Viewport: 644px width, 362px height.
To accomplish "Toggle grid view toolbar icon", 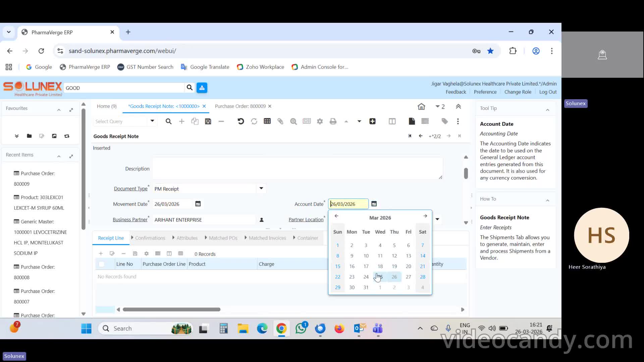I will [x=267, y=121].
